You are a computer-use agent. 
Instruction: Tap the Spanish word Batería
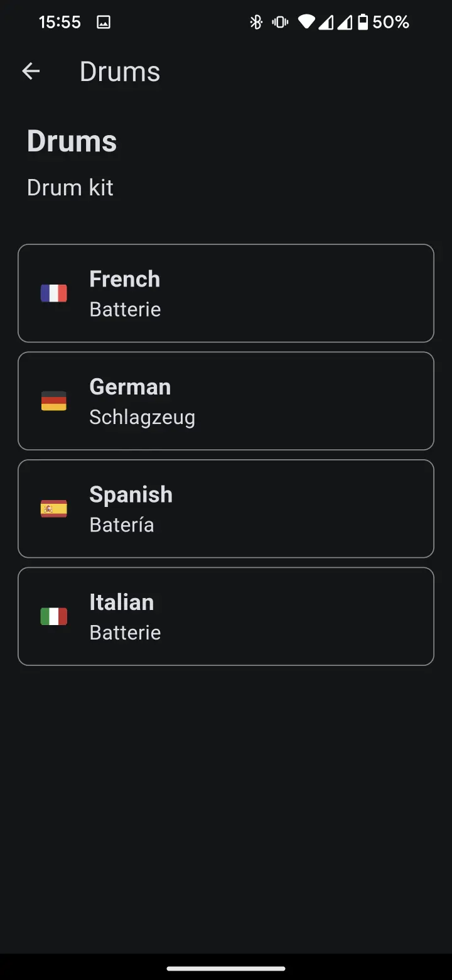[x=122, y=525]
